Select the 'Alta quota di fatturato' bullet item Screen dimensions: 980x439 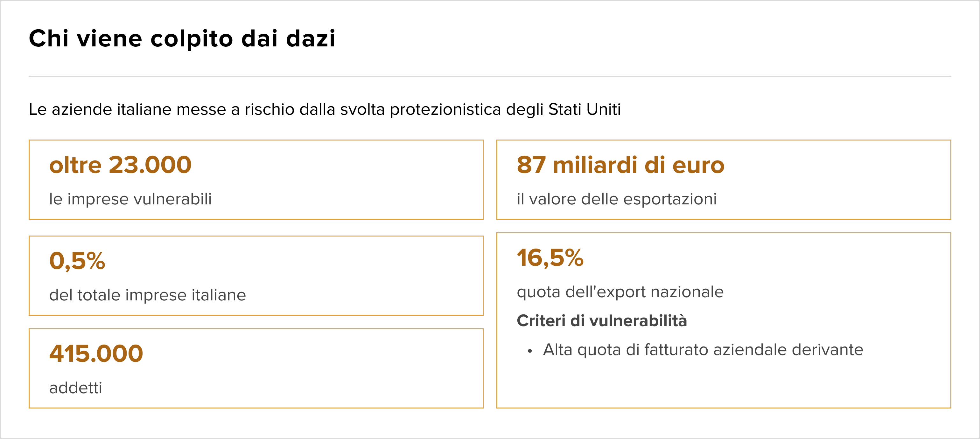(x=703, y=350)
